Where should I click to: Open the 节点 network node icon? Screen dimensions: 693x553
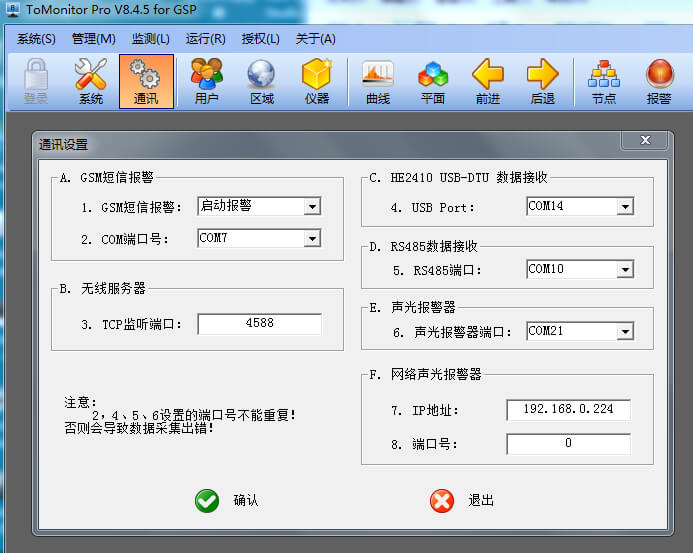tap(603, 80)
